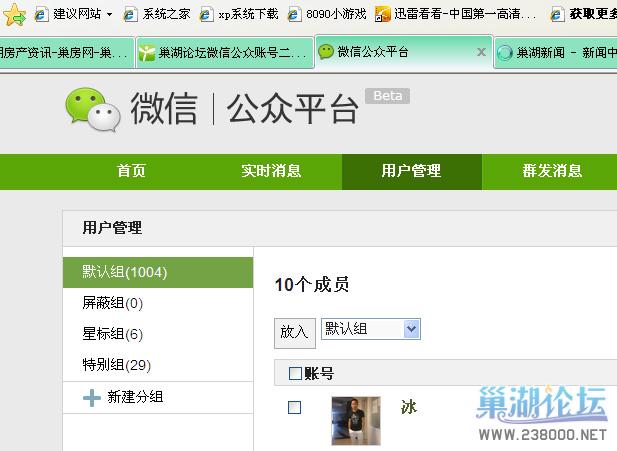Select the 屏蔽组(0) group
This screenshot has width=617, height=451.
(x=158, y=303)
